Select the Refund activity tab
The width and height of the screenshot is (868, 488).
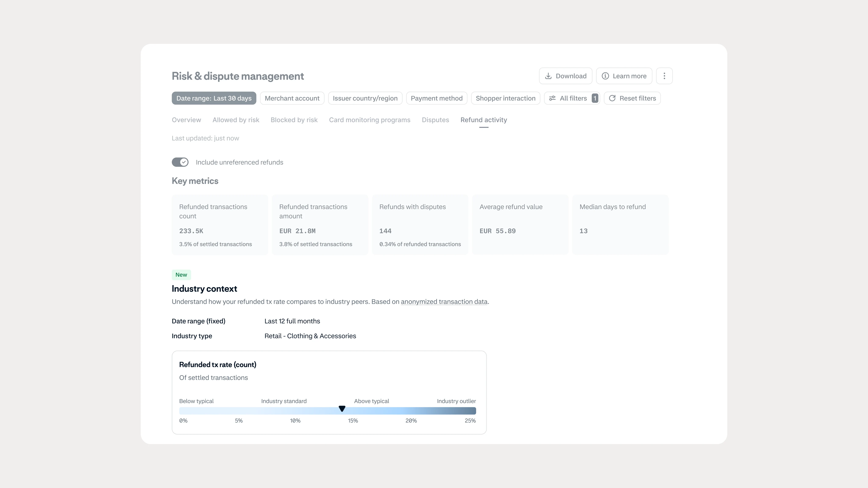pos(484,120)
